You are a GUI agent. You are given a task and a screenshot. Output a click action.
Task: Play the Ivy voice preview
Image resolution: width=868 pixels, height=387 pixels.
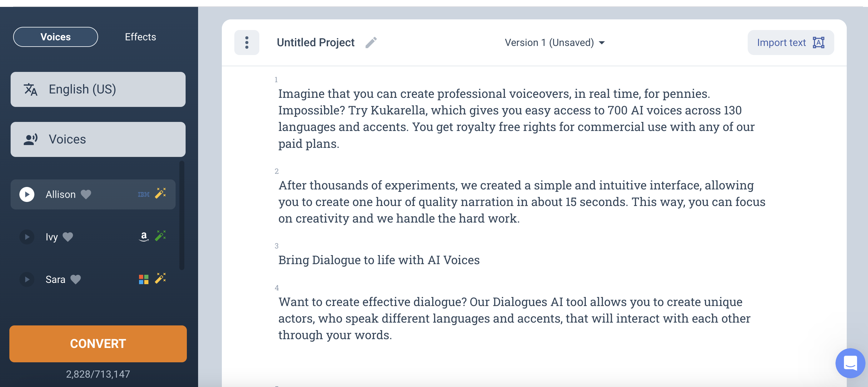pos(27,237)
